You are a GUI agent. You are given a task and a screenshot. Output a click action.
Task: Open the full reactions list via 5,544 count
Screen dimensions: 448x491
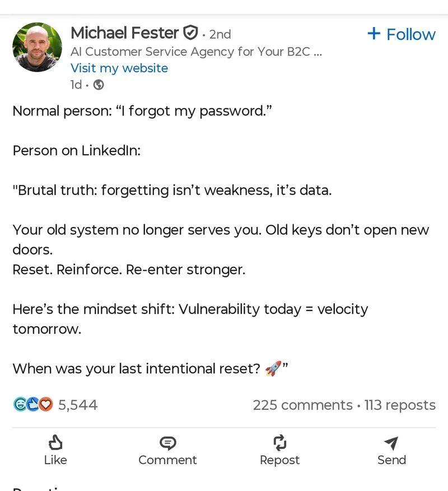[77, 404]
